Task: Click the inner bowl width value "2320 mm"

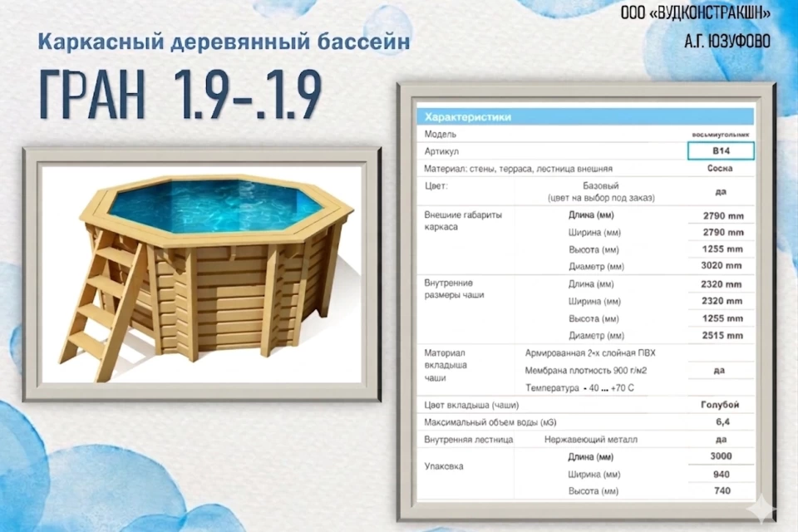Action: pyautogui.click(x=722, y=301)
